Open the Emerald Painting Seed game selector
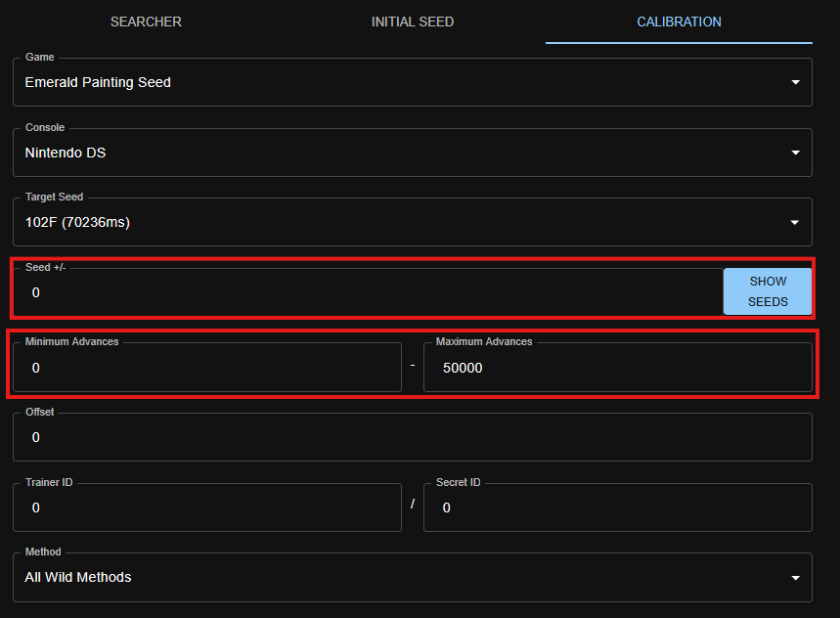Viewport: 840px width, 618px height. tap(391, 83)
